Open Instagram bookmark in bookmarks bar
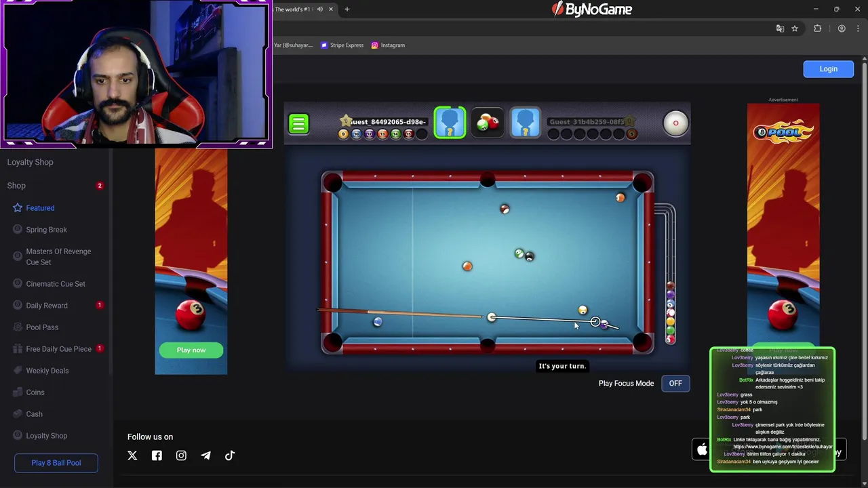The image size is (868, 488). click(x=388, y=45)
